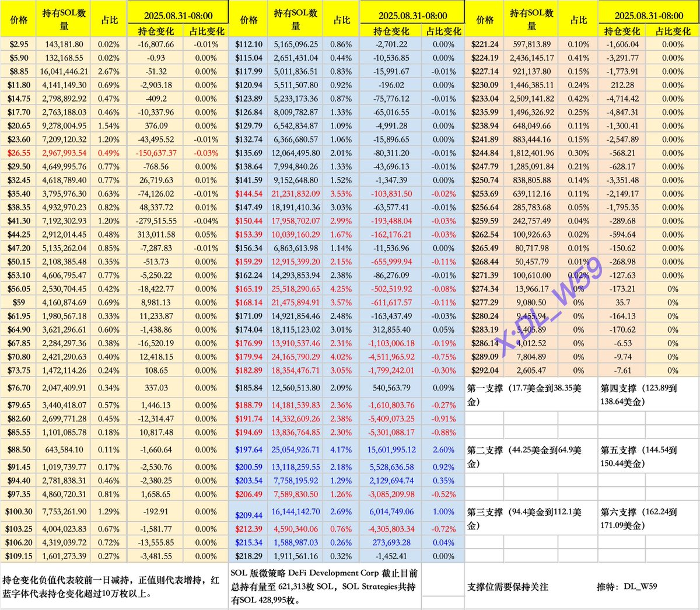
Task: Select the holdings value 643,584.10
Action: coord(64,449)
